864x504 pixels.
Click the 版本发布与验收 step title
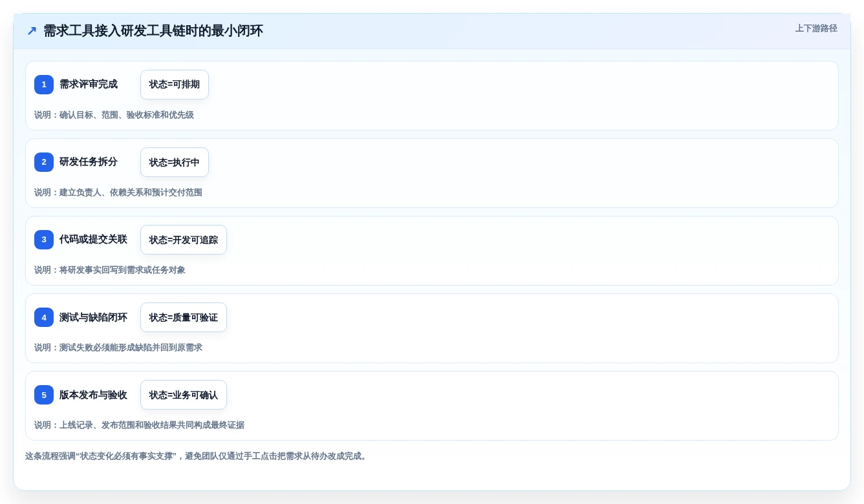pyautogui.click(x=93, y=394)
